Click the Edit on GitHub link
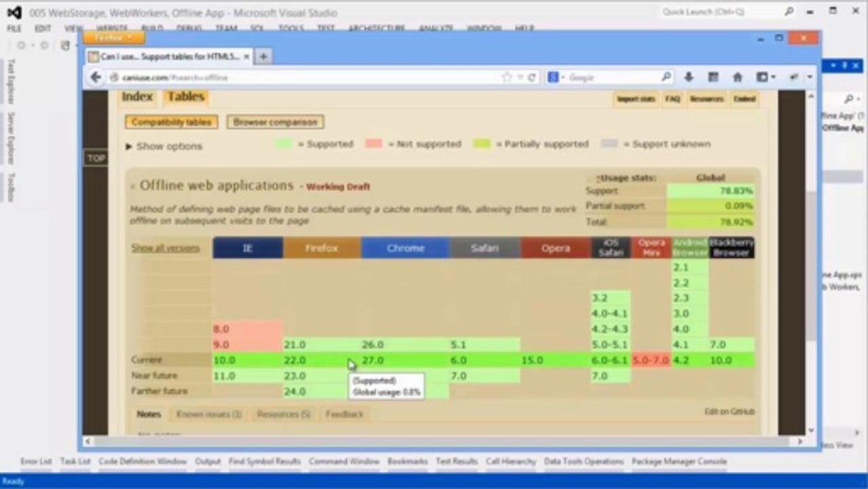Screen dimensions: 868x489 click(729, 412)
